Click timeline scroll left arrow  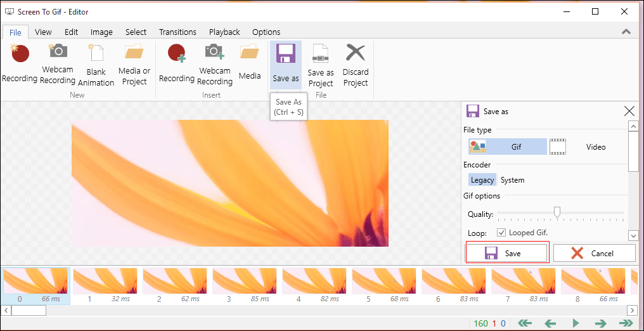point(6,310)
